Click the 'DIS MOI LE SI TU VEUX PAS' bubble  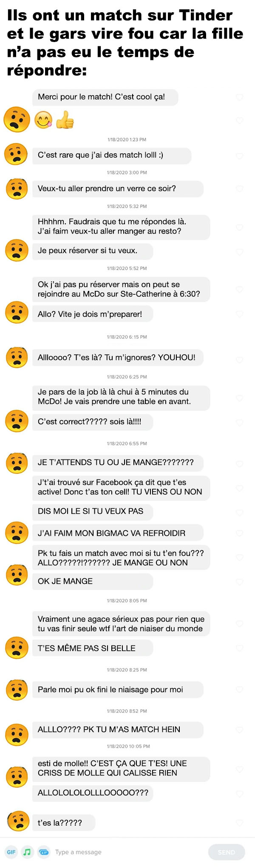pyautogui.click(x=92, y=511)
